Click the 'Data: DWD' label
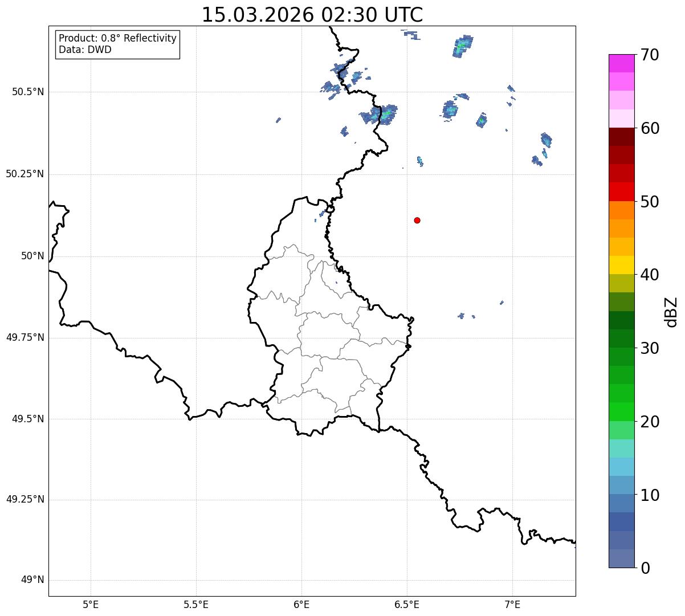Screen dimensions: 685x616 pos(85,50)
